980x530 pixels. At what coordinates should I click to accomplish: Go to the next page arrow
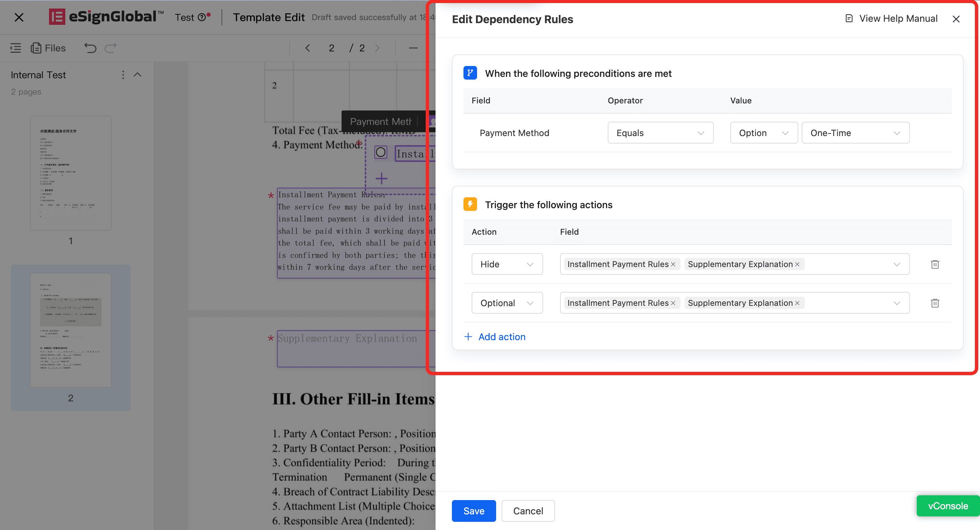coord(377,48)
